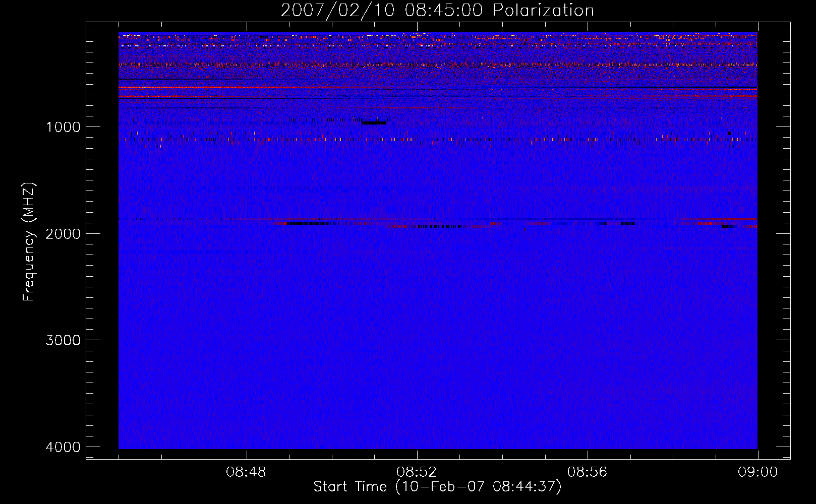Click the plot title '2007/02/10 08:45:00 Polarization'
Viewport: 816px width, 504px height.
(x=437, y=11)
